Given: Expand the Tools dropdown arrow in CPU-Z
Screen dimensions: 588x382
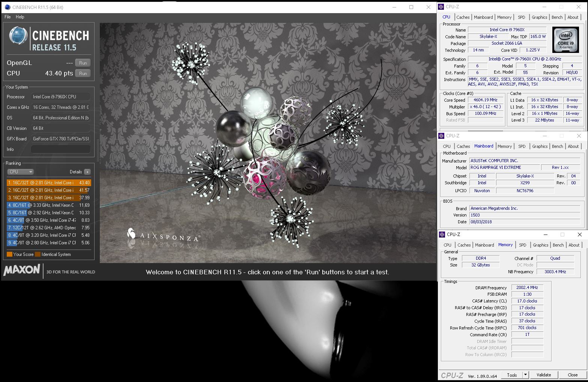Looking at the screenshot, I should click(x=526, y=375).
